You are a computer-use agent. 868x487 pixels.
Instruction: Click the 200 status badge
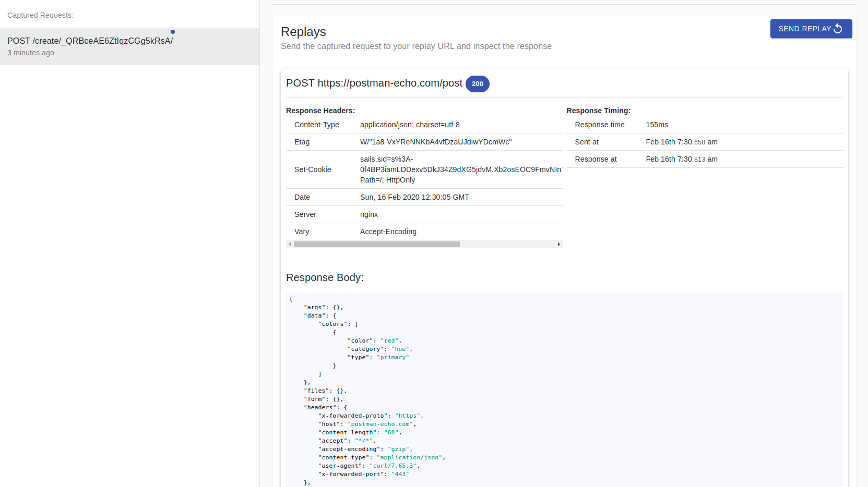click(477, 83)
